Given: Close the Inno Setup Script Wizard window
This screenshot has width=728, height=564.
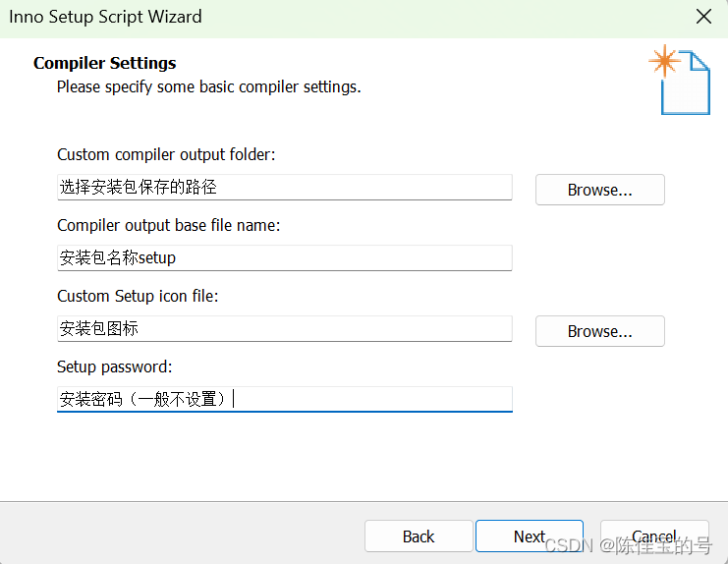Looking at the screenshot, I should pos(703,17).
